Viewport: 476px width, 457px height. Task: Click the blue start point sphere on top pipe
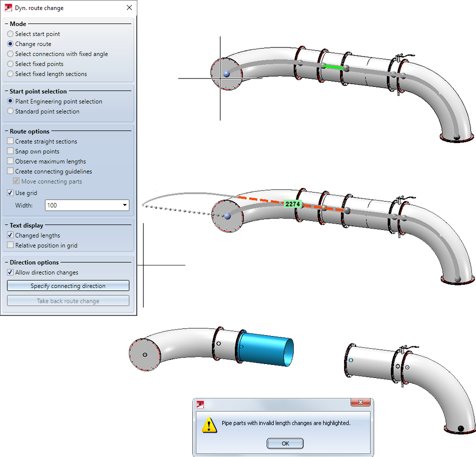pyautogui.click(x=226, y=74)
